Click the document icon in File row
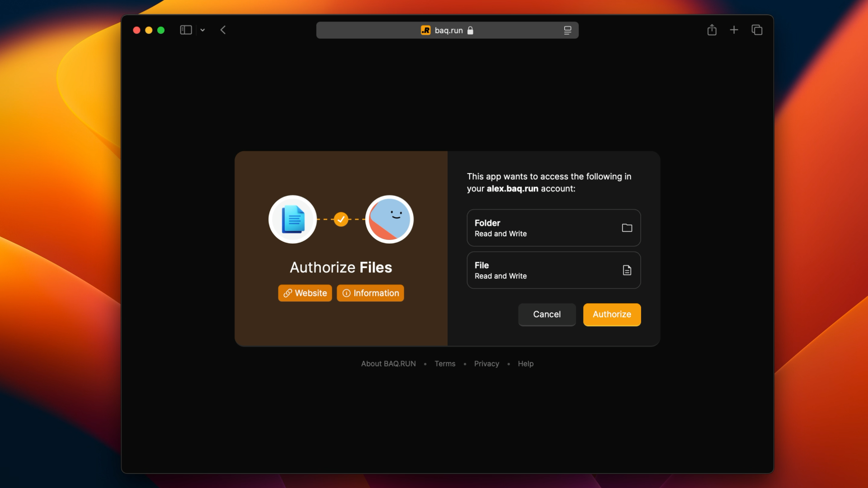This screenshot has height=488, width=868. click(x=627, y=270)
